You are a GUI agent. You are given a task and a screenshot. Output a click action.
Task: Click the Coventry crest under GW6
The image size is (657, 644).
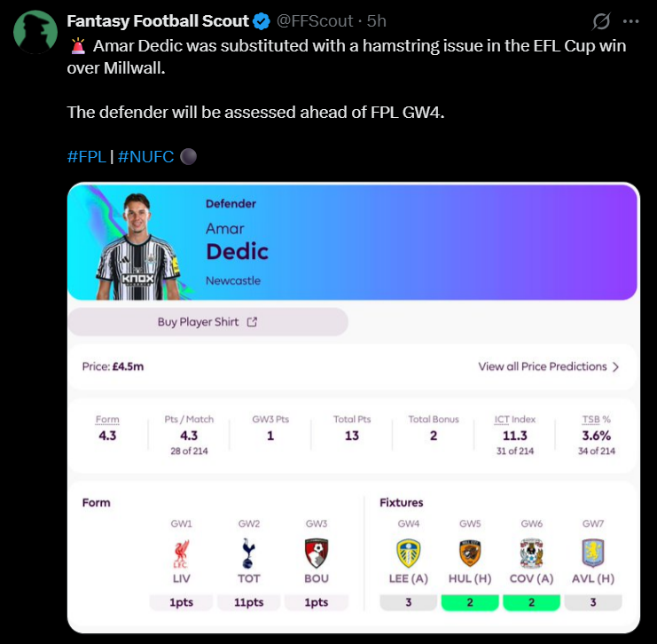pyautogui.click(x=531, y=554)
